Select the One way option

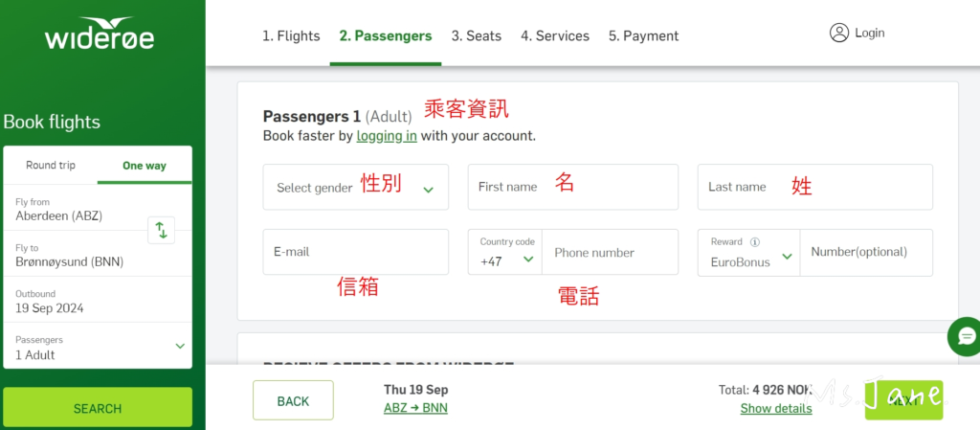point(145,166)
